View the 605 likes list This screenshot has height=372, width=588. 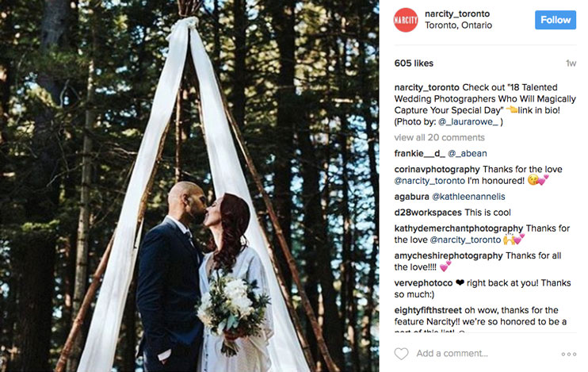pyautogui.click(x=414, y=63)
